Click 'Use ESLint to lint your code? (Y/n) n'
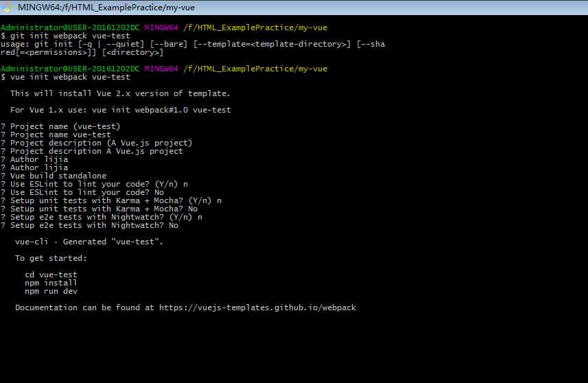588x383 pixels. tap(94, 184)
